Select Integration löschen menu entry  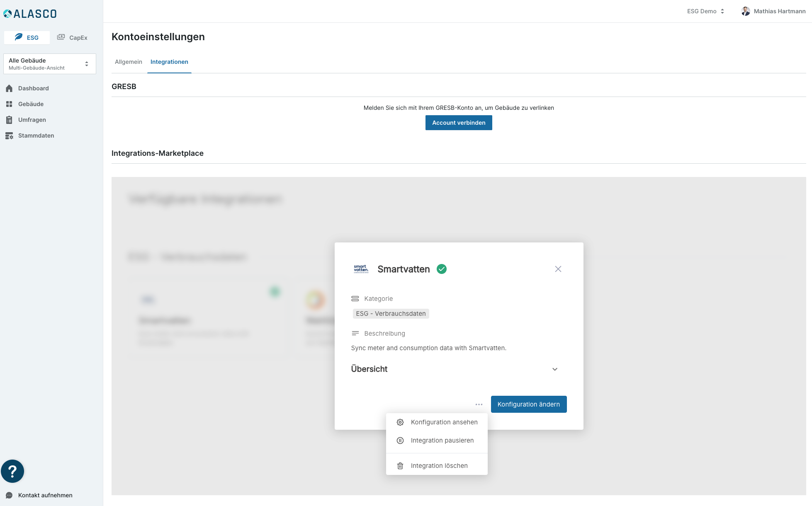click(x=437, y=466)
